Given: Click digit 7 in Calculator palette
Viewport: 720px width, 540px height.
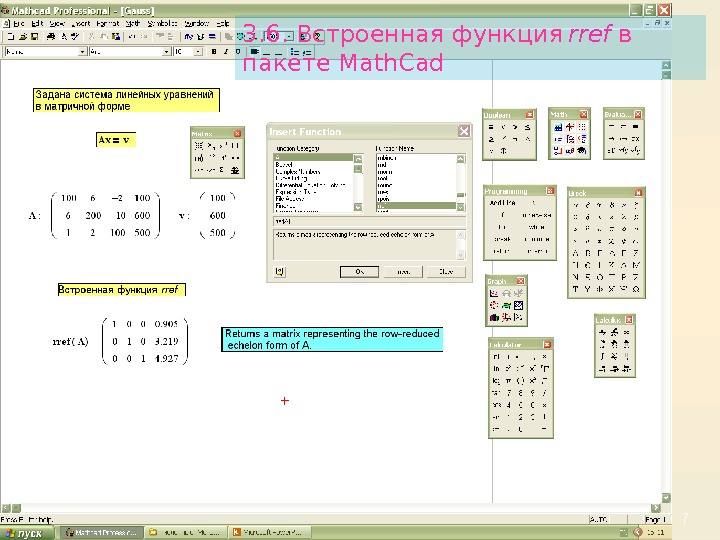Looking at the screenshot, I should (x=508, y=393).
